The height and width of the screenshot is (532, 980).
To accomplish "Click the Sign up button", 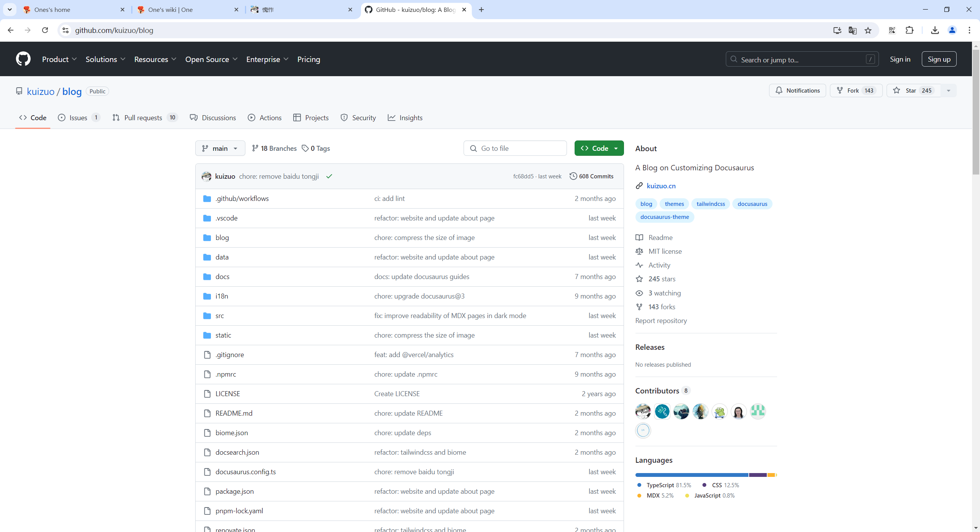I will click(x=939, y=59).
